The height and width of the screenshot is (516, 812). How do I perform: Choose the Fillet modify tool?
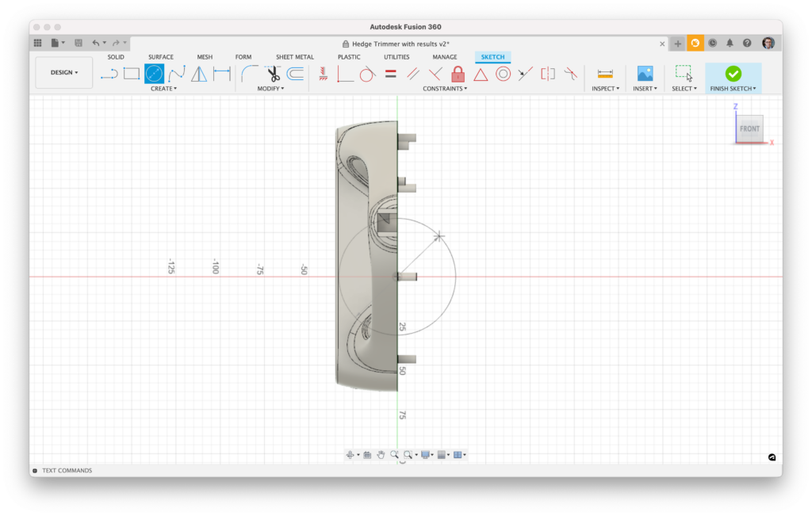click(250, 74)
